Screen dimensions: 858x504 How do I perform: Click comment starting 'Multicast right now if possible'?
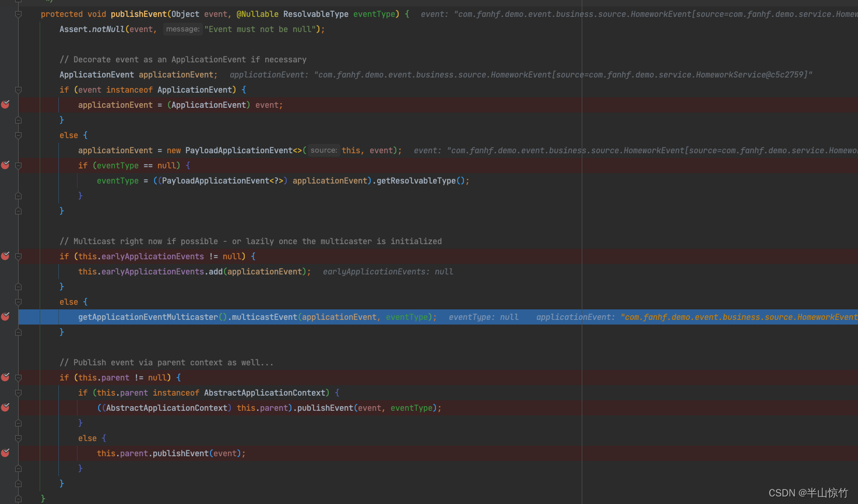[x=251, y=241]
